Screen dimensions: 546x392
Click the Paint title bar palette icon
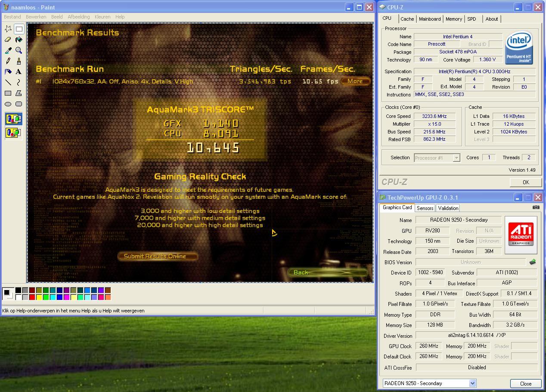pyautogui.click(x=6, y=7)
